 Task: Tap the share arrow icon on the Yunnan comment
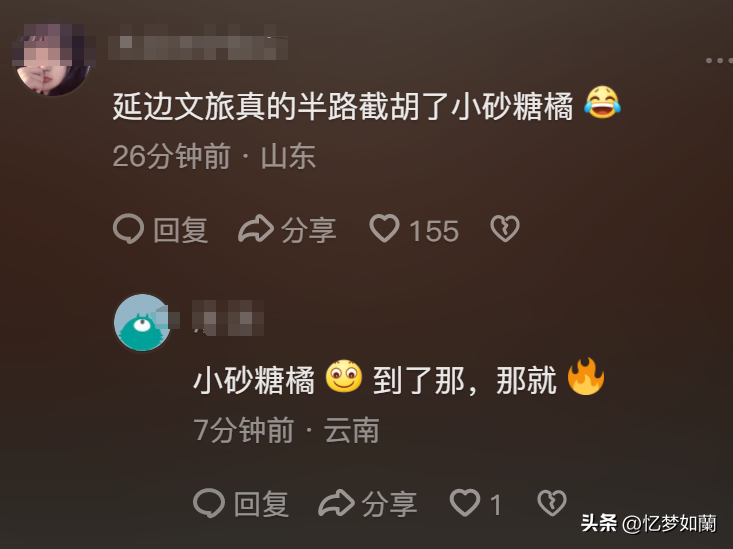(x=336, y=503)
